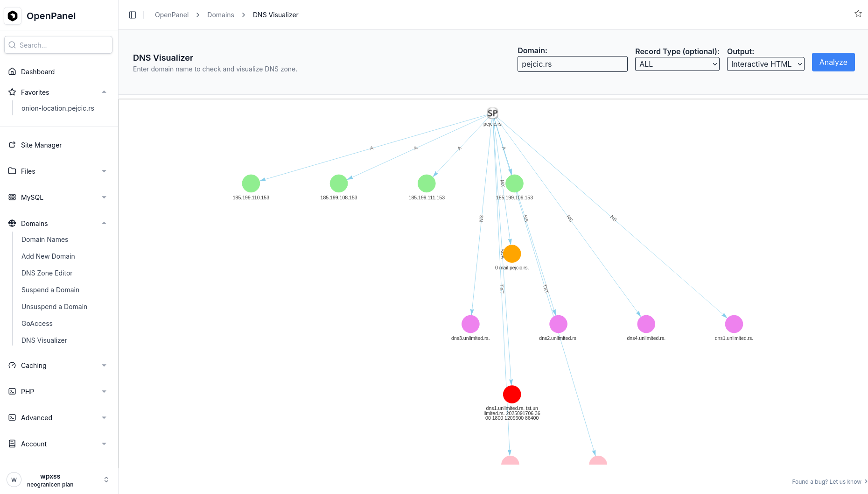Select the Caching icon in the sidebar

12,365
